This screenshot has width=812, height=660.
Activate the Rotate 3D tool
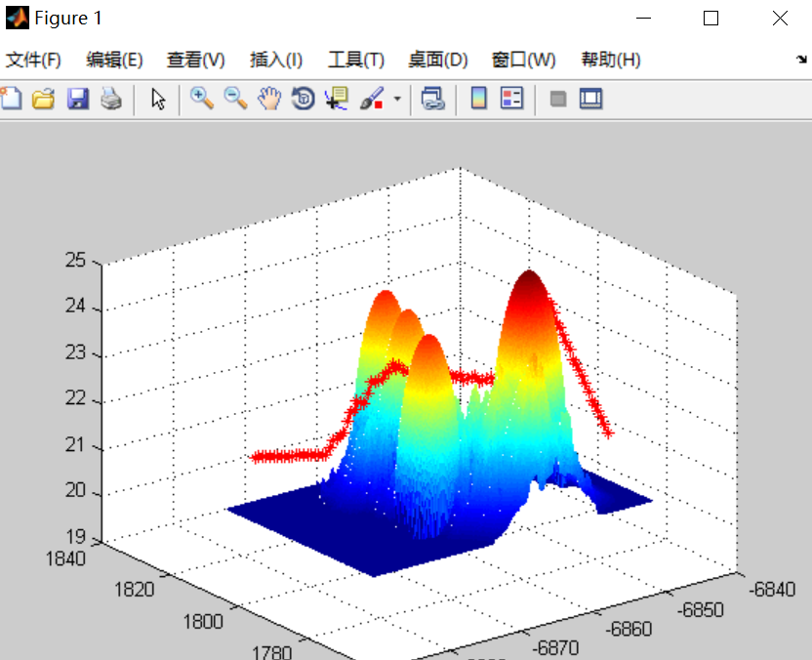(303, 99)
